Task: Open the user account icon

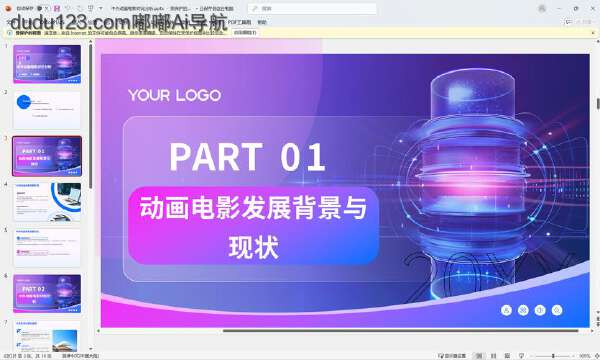Action: click(x=542, y=8)
